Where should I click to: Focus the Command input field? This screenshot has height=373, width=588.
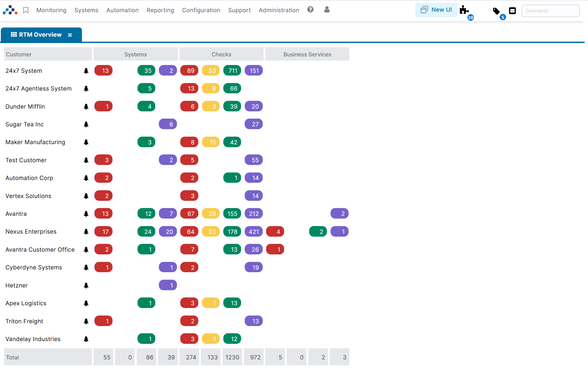pos(551,11)
